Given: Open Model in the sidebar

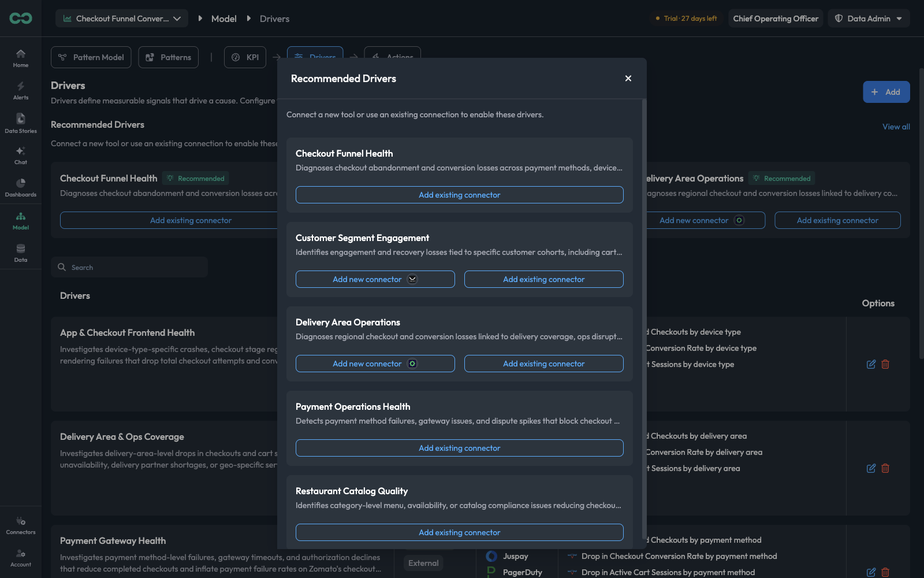Looking at the screenshot, I should click(x=21, y=221).
